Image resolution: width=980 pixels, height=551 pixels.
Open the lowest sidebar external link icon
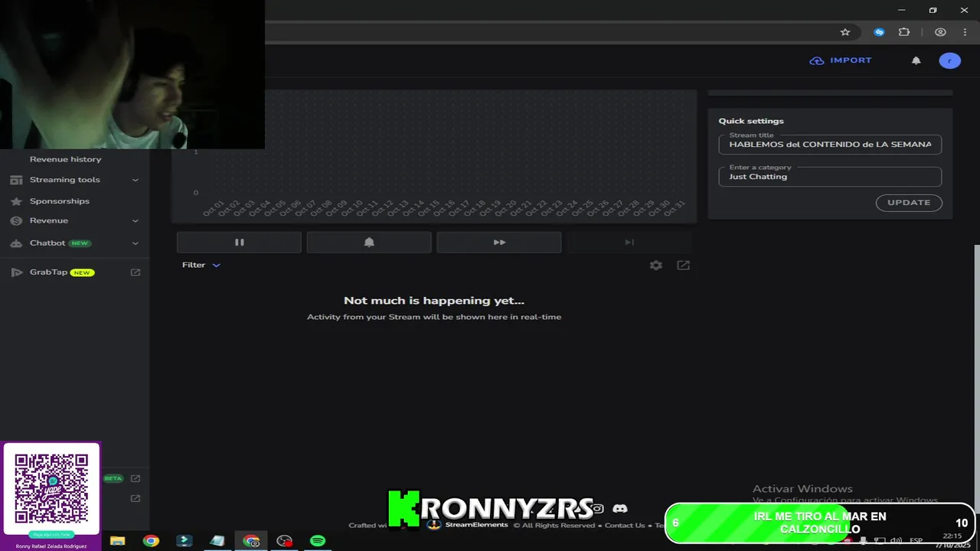click(136, 498)
